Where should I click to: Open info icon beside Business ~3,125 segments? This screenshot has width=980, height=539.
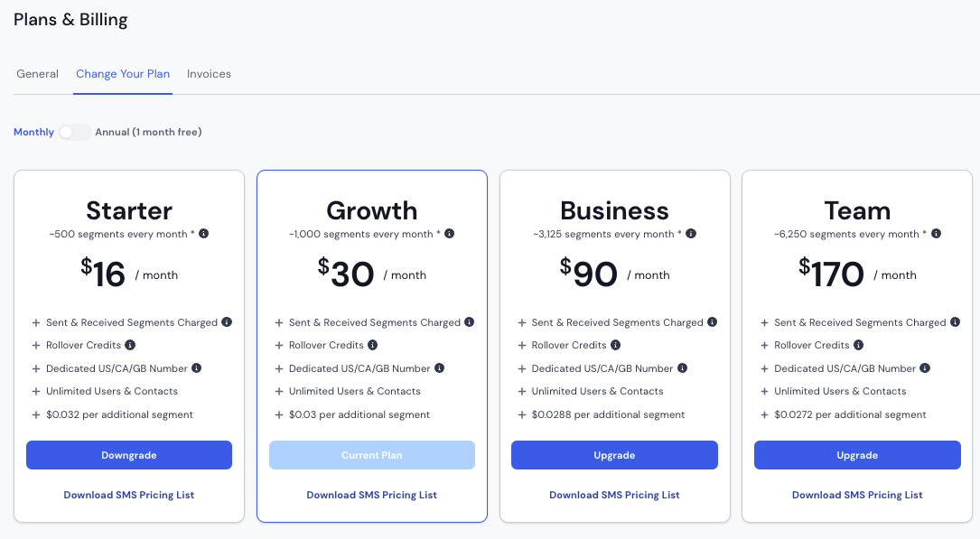[x=691, y=234]
